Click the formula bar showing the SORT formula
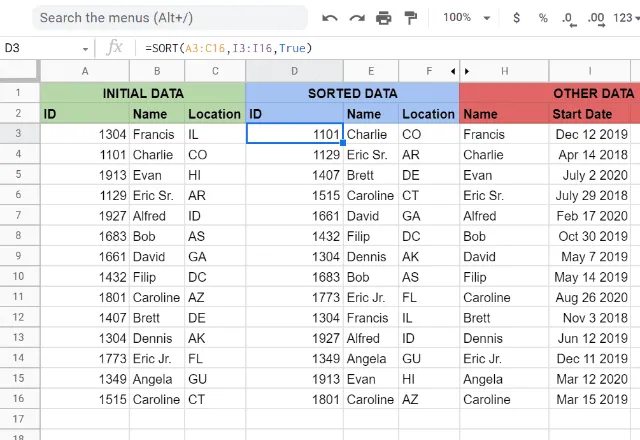The width and height of the screenshot is (640, 440). (388, 48)
